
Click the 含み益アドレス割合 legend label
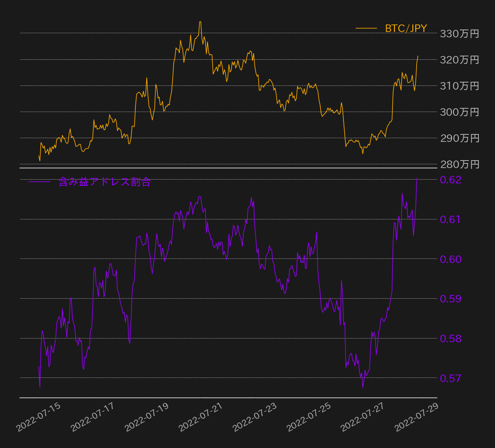tap(105, 182)
